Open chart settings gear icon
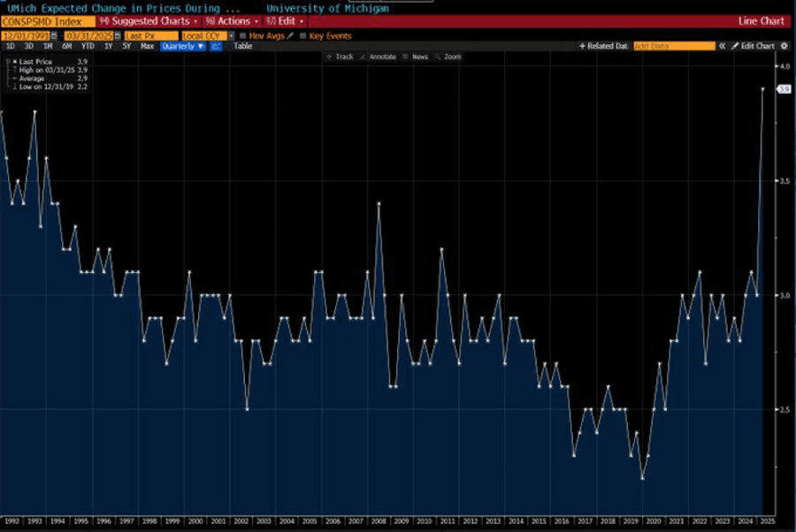796x532 pixels. [x=785, y=46]
